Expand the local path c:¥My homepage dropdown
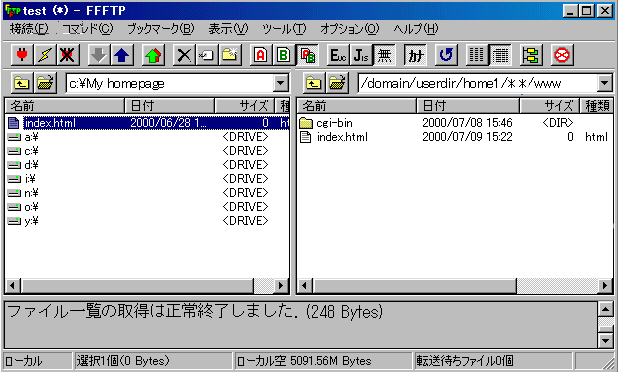 point(280,84)
